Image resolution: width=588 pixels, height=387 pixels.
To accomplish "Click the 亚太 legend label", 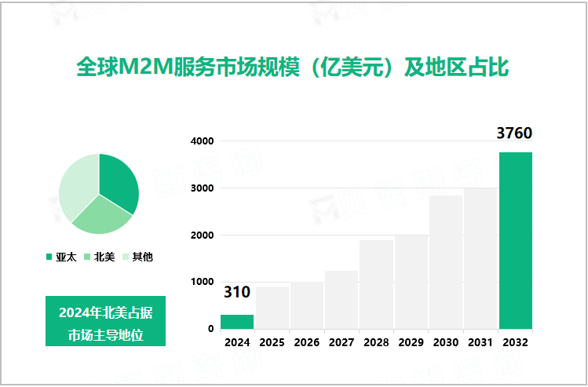I will [x=67, y=257].
